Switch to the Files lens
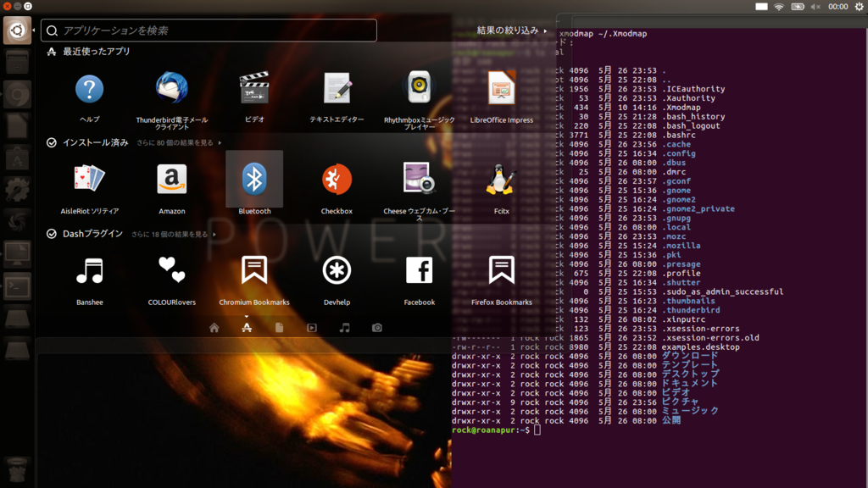Screen dimensions: 868x488 click(279, 328)
